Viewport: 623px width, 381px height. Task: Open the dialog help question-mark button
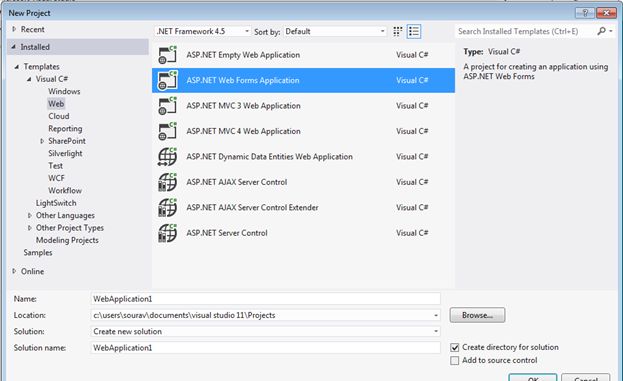click(585, 13)
